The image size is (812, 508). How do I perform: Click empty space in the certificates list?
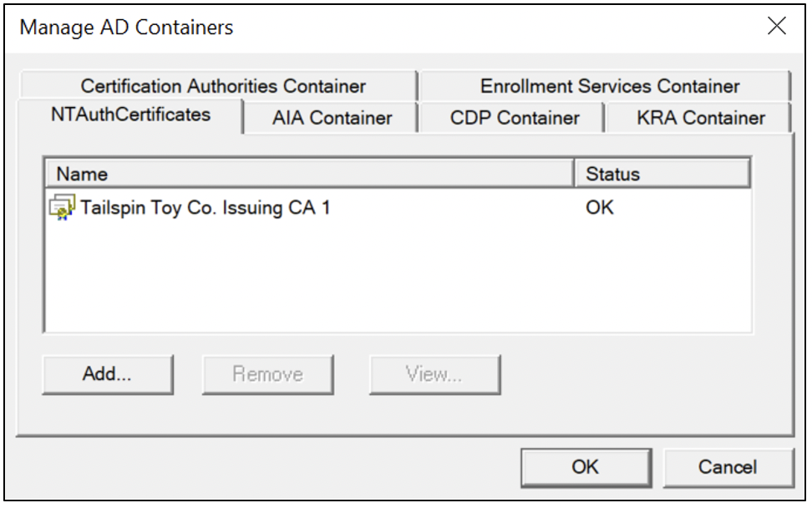[x=398, y=277]
